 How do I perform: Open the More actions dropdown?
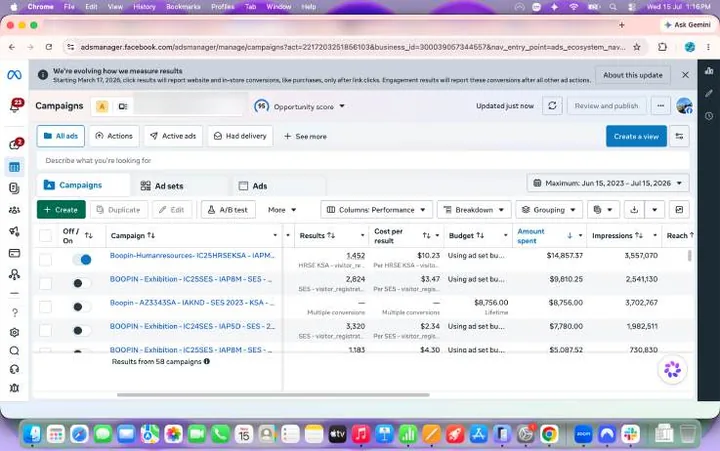coord(282,210)
